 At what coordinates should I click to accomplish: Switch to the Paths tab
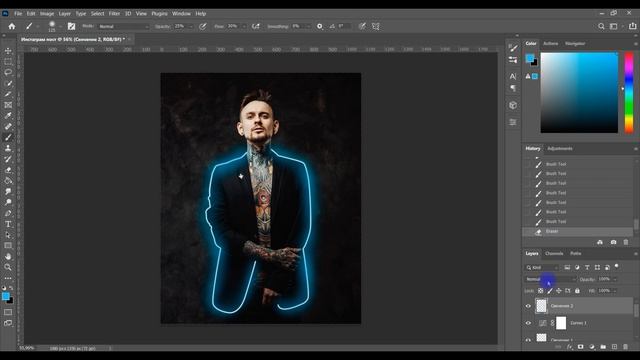pyautogui.click(x=576, y=253)
